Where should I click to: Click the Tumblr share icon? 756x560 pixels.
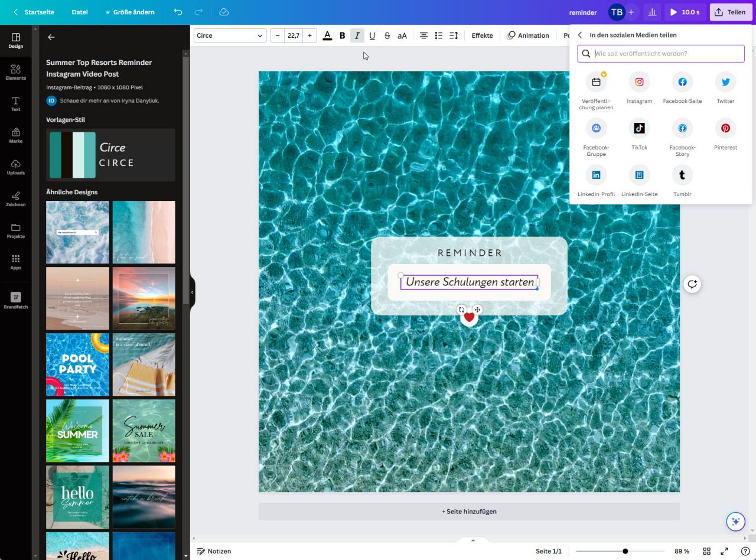[682, 175]
